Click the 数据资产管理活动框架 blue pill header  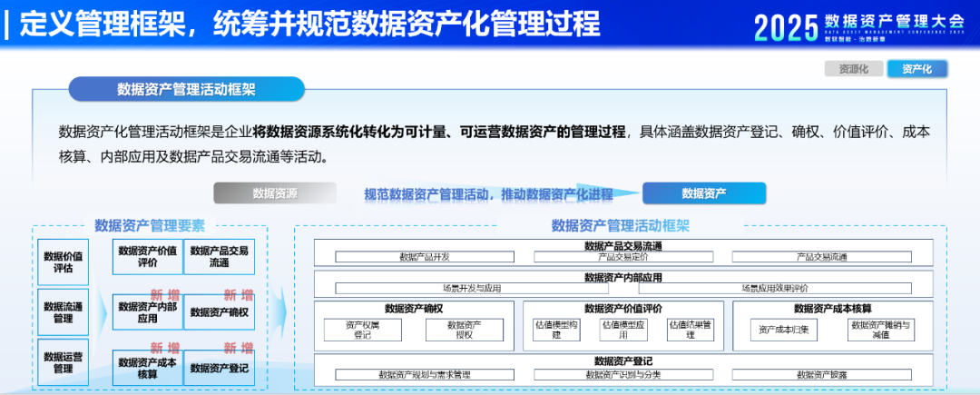[186, 89]
